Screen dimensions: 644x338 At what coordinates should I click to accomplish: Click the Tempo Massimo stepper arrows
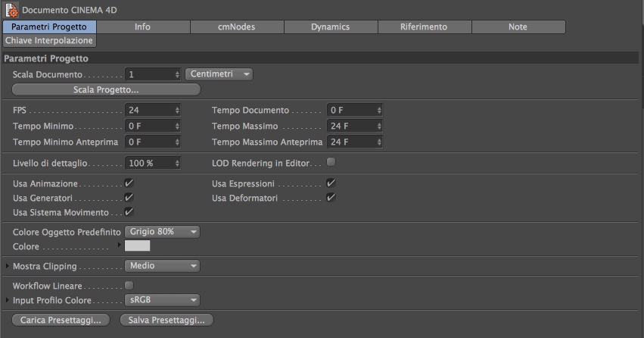pos(378,126)
